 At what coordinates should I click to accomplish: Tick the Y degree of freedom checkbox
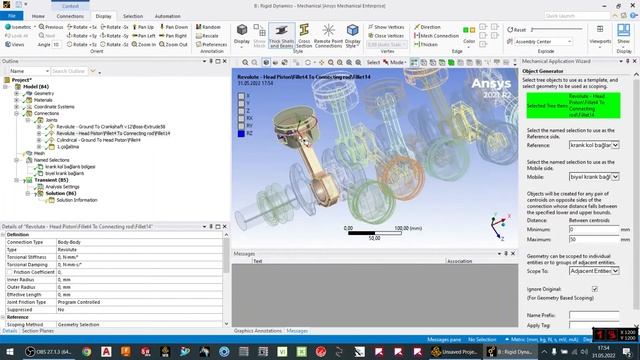tap(241, 103)
